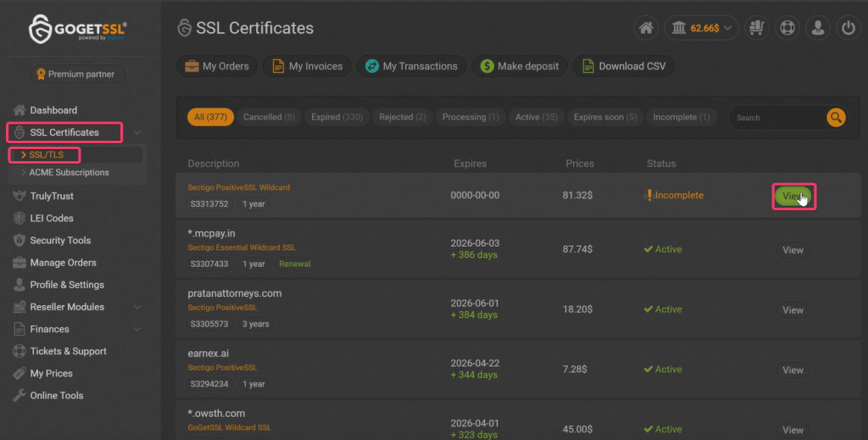Viewport: 868px width, 440px height.
Task: Click the Renewal tag on *.mcpay.in
Action: click(x=294, y=264)
